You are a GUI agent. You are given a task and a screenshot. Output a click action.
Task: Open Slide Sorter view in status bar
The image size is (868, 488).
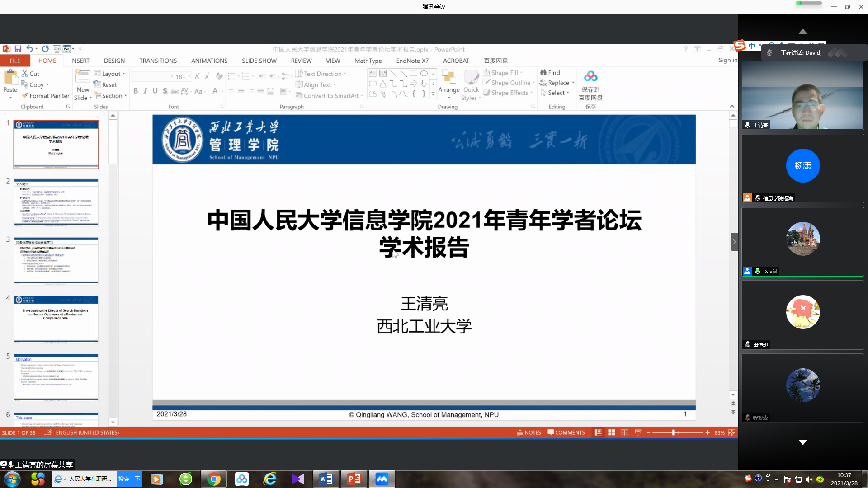click(611, 432)
